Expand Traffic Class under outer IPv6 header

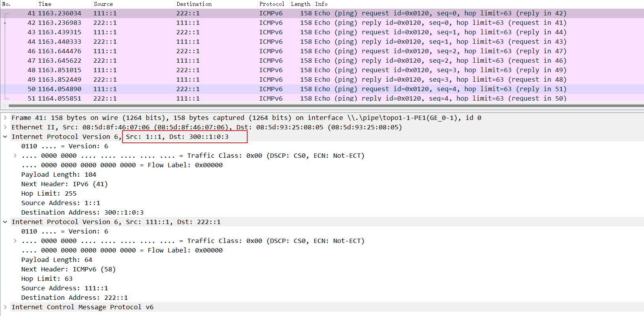[15, 155]
